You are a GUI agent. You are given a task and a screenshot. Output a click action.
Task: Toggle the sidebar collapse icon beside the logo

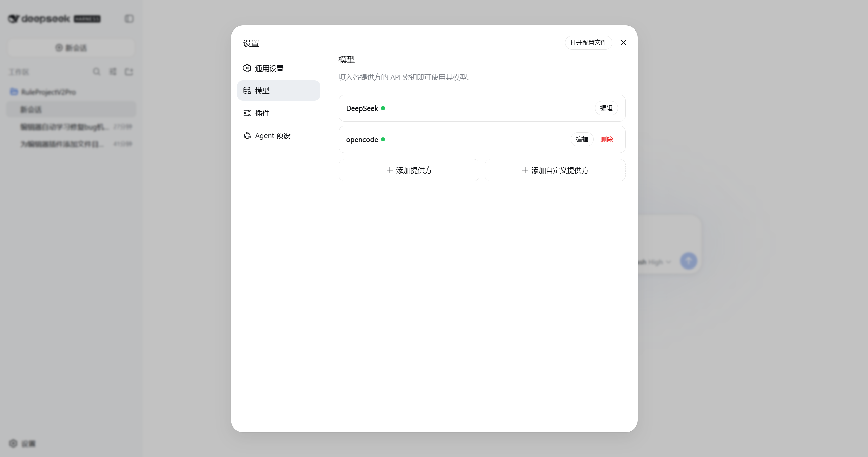pyautogui.click(x=129, y=19)
